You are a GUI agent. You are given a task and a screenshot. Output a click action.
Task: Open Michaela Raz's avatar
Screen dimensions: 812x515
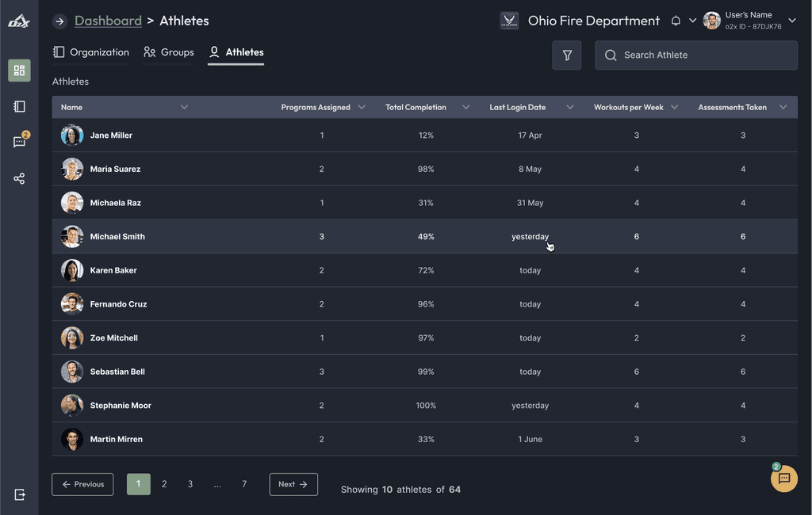pos(72,203)
